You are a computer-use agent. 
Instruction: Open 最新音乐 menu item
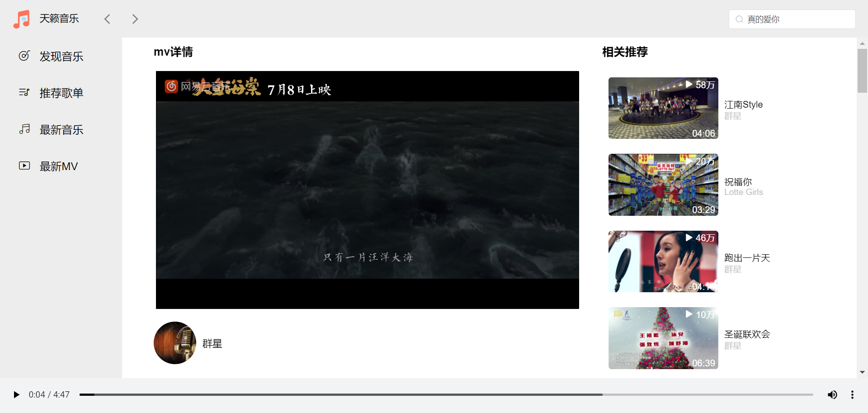61,130
